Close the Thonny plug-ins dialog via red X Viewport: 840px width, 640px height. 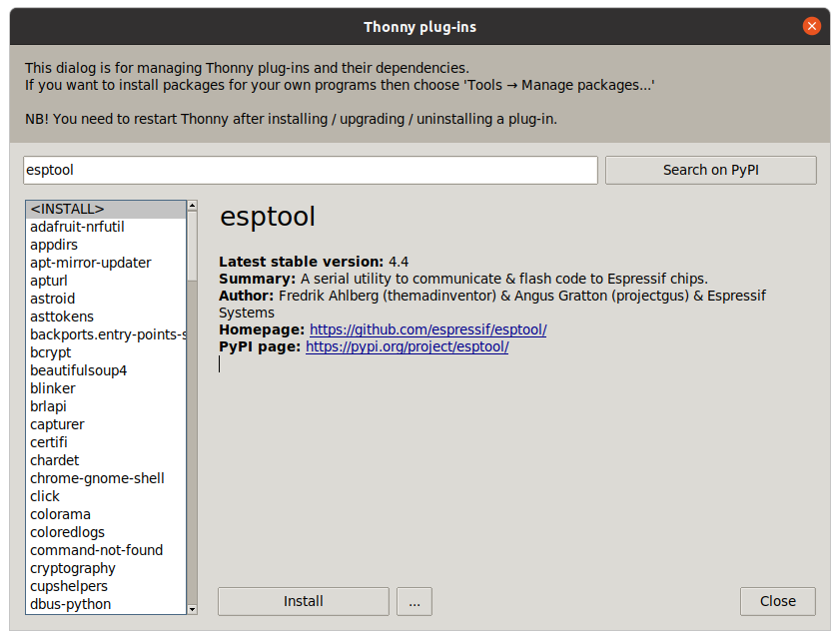811,26
